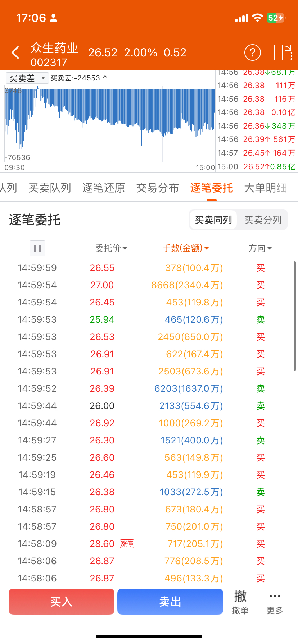Tap the 1033(272.5万) sell order
This screenshot has height=644, width=298.
[149, 492]
